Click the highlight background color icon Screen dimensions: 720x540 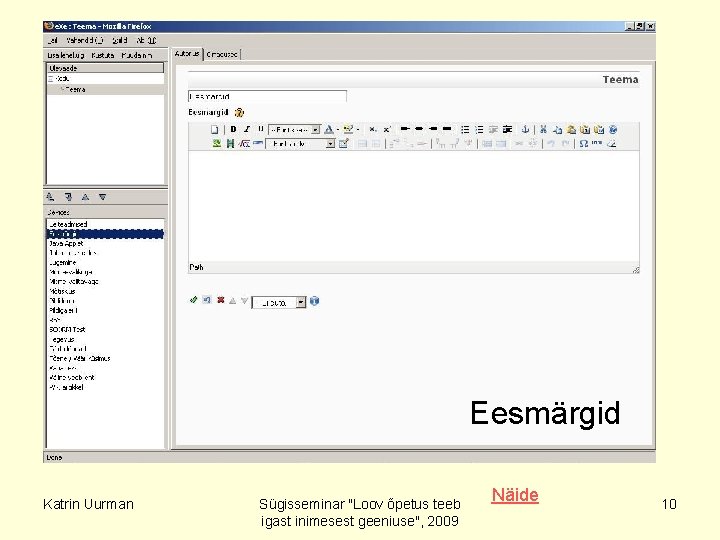[x=348, y=130]
